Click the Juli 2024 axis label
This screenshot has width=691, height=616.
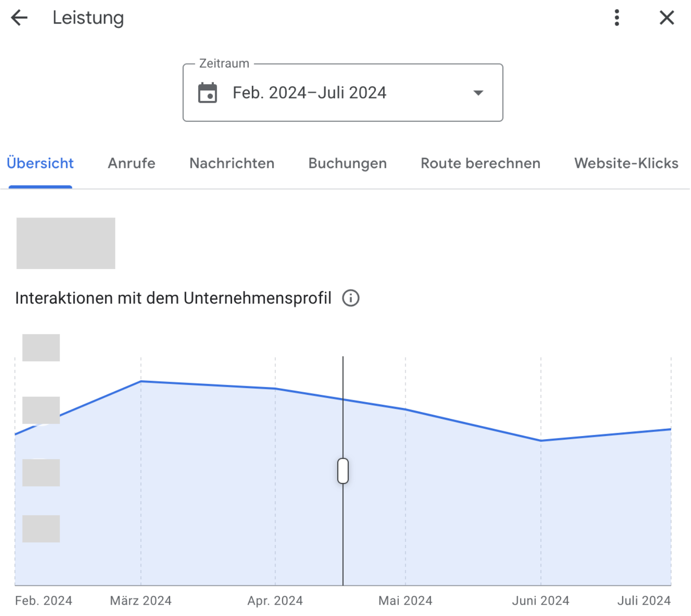click(644, 601)
